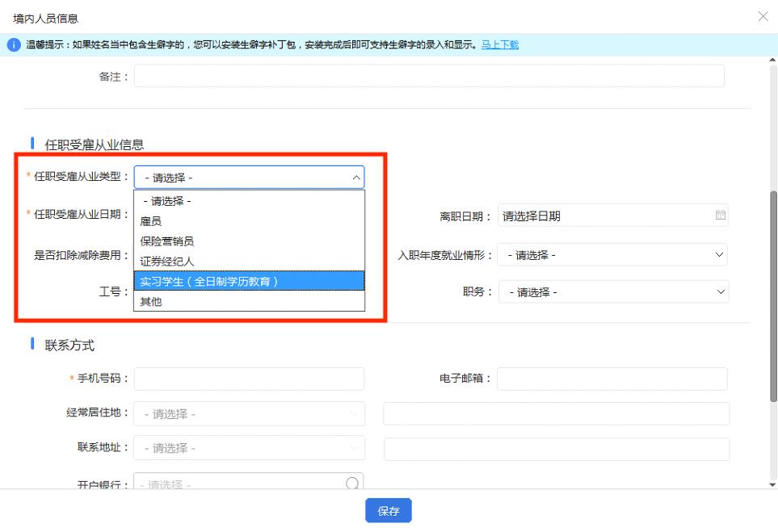Click the 手机号码 input field

pos(249,379)
